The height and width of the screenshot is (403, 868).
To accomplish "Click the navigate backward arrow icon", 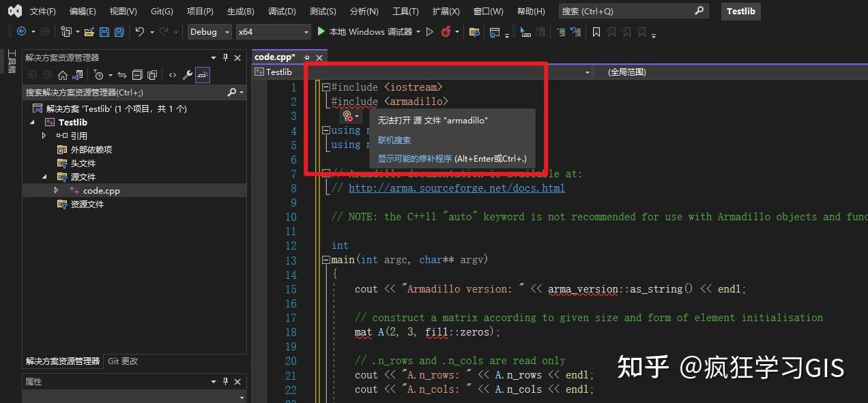I will click(21, 32).
